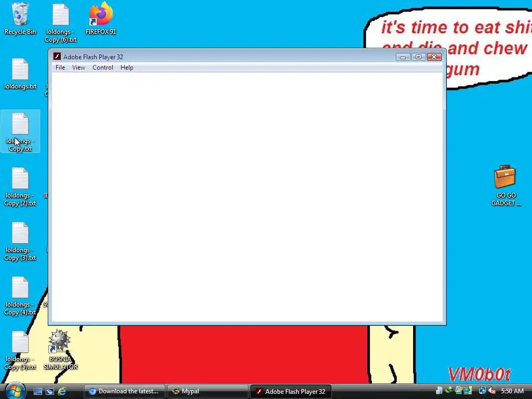Launch Internet Explorer from Quick Launch
532x399 pixels.
(x=62, y=391)
